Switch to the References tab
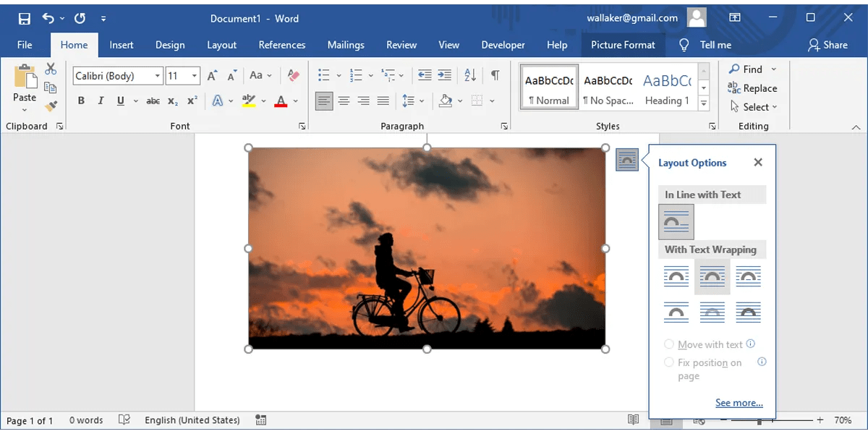The image size is (868, 434). 282,45
